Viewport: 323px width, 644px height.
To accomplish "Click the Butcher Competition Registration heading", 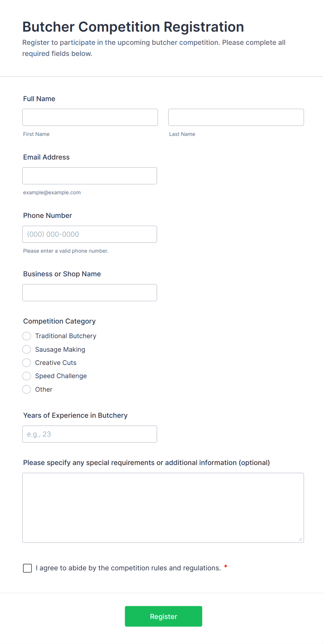I will (133, 27).
